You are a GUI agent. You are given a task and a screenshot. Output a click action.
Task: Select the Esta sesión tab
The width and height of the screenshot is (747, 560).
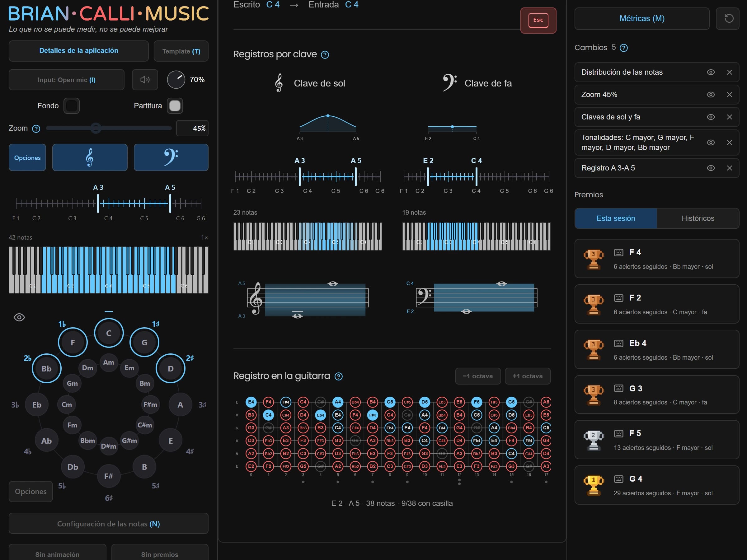pos(616,218)
